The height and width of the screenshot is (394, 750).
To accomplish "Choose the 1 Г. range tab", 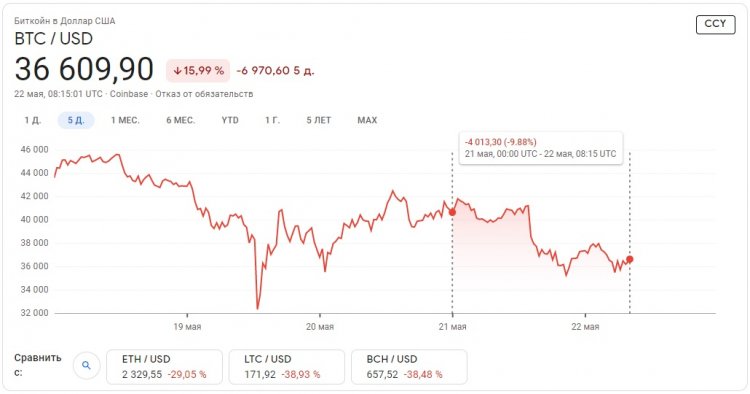I will (273, 120).
